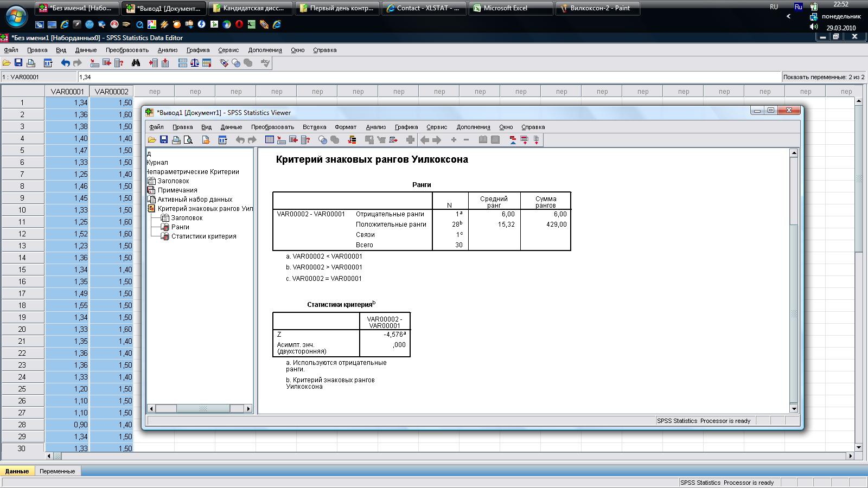Click the Export icon in Viewer toolbar
This screenshot has width=868, height=488.
point(206,140)
